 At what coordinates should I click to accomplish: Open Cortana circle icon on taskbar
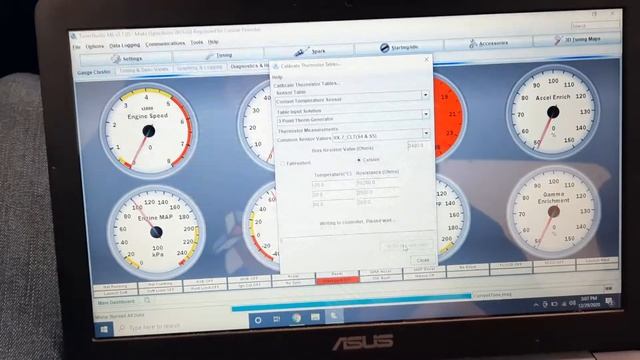click(258, 320)
